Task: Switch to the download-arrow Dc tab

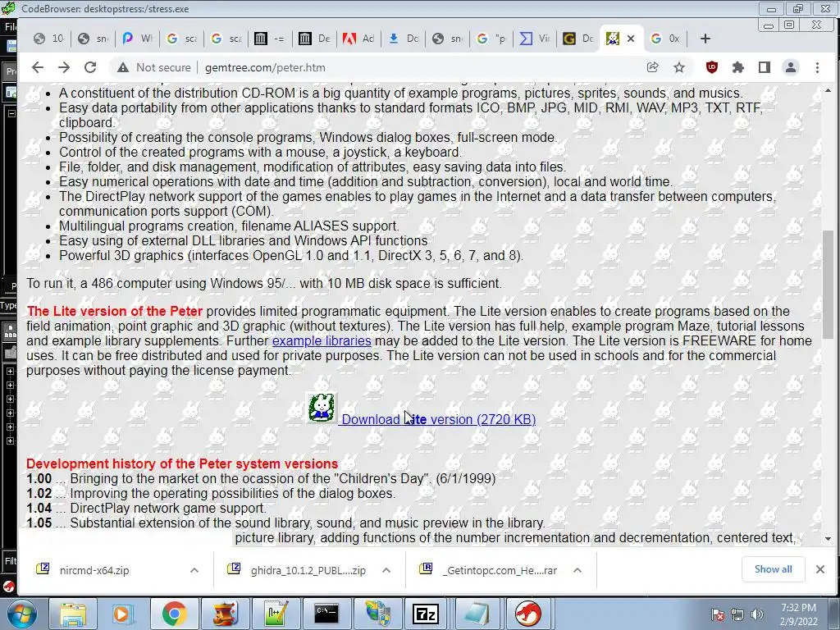Action: (403, 39)
